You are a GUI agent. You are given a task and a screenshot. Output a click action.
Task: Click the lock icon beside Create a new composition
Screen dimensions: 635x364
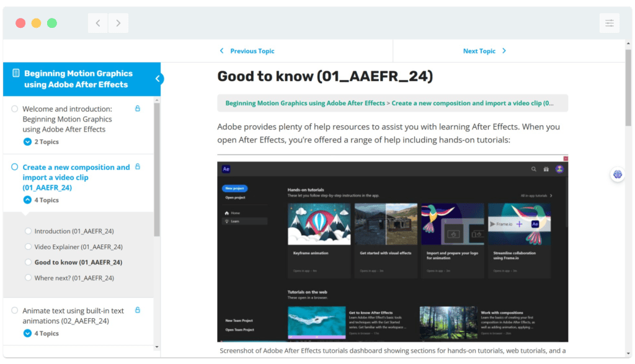point(138,166)
